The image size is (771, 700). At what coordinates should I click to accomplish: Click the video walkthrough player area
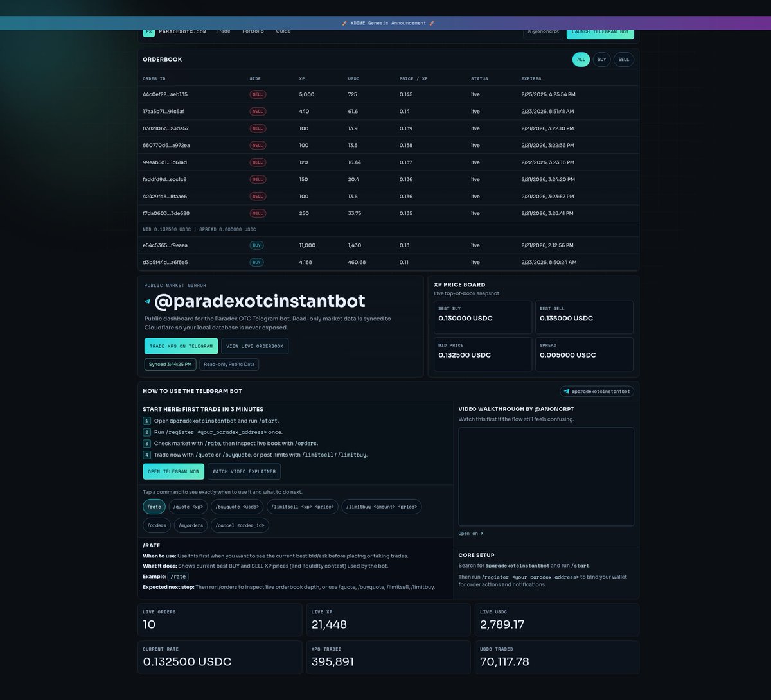click(546, 477)
